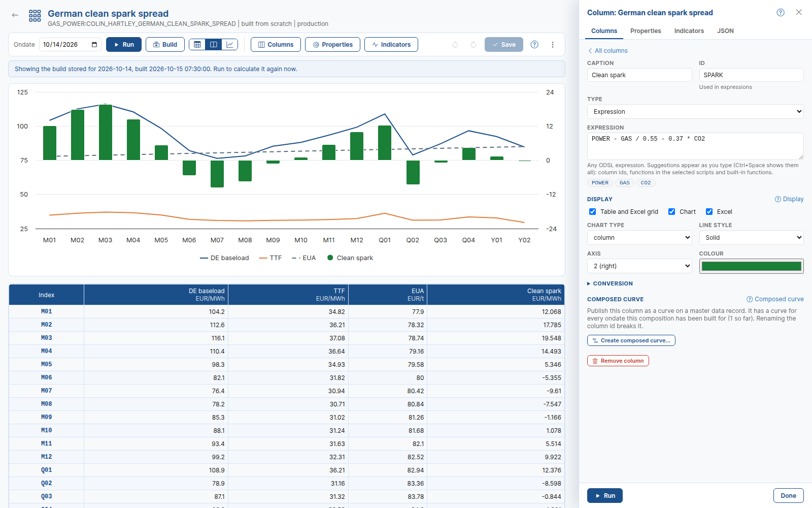Viewport: 812px width, 508px height.
Task: Open help in the column panel header
Action: 781,13
